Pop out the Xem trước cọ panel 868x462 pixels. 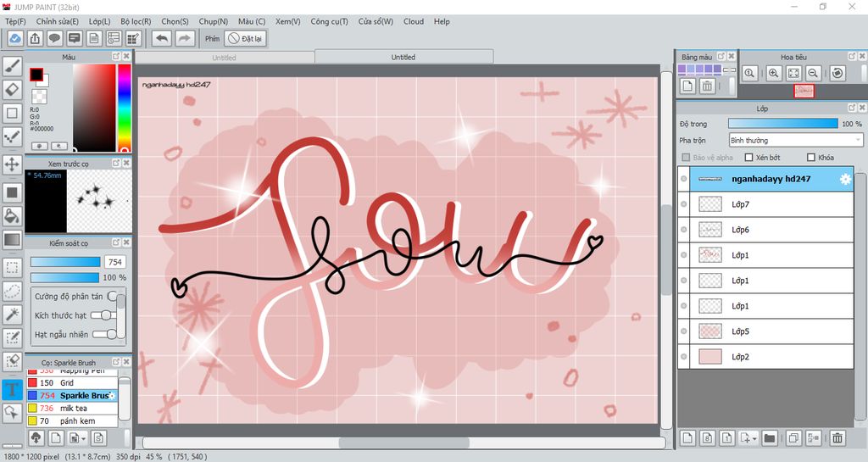116,164
